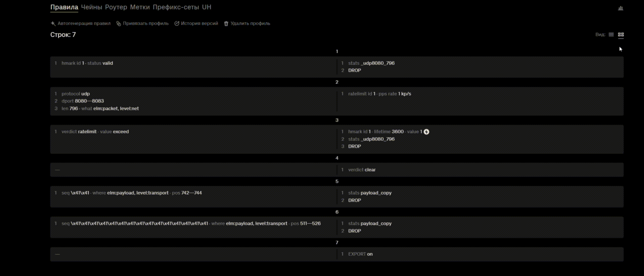644x276 pixels.
Task: Select the ratelimit pps rate action
Action: 379,94
